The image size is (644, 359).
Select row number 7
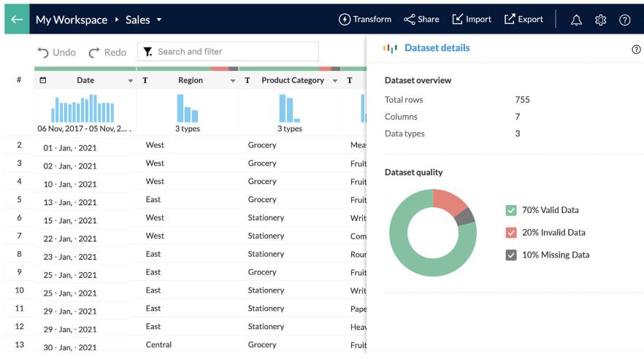pos(19,236)
